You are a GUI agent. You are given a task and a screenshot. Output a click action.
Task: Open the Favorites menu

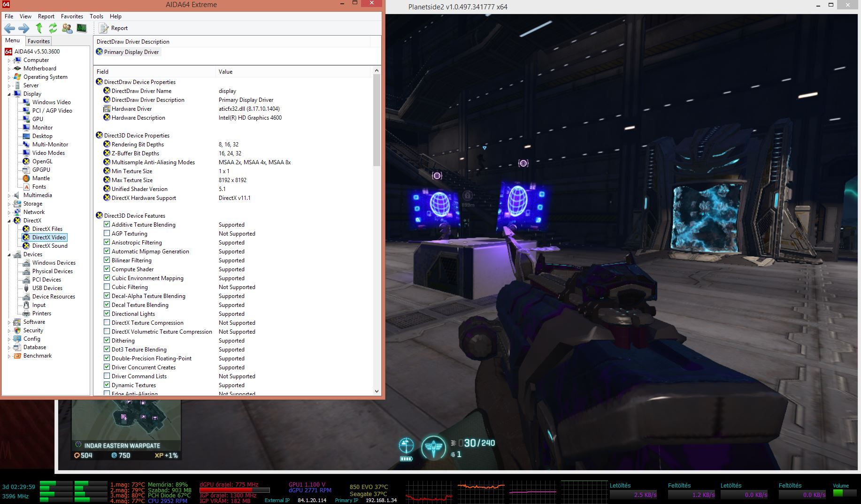point(72,16)
